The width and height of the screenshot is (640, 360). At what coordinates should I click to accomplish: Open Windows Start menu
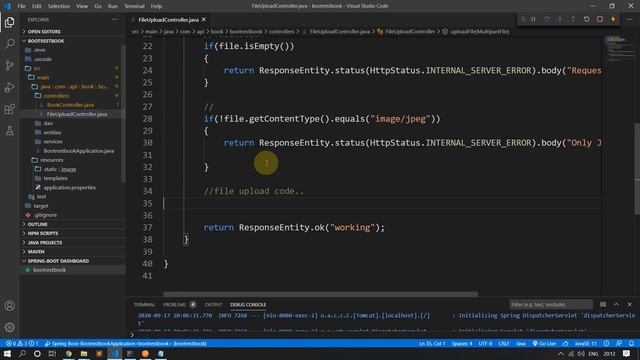[7, 353]
